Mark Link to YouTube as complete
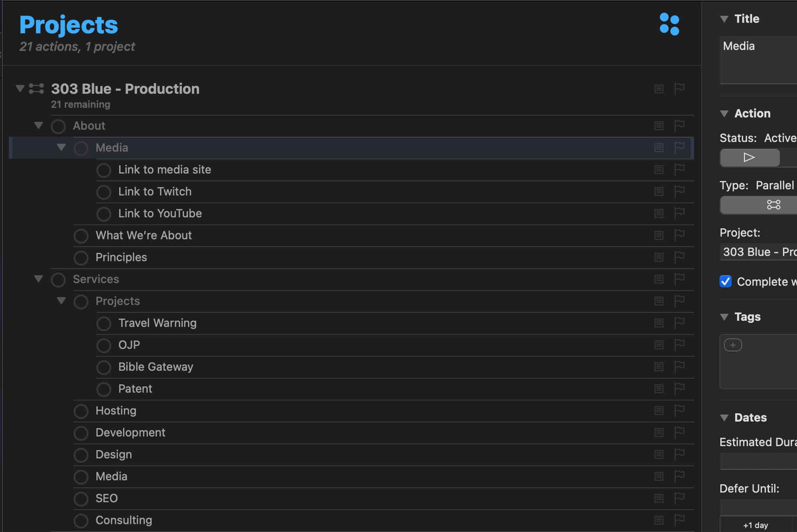 click(x=104, y=214)
